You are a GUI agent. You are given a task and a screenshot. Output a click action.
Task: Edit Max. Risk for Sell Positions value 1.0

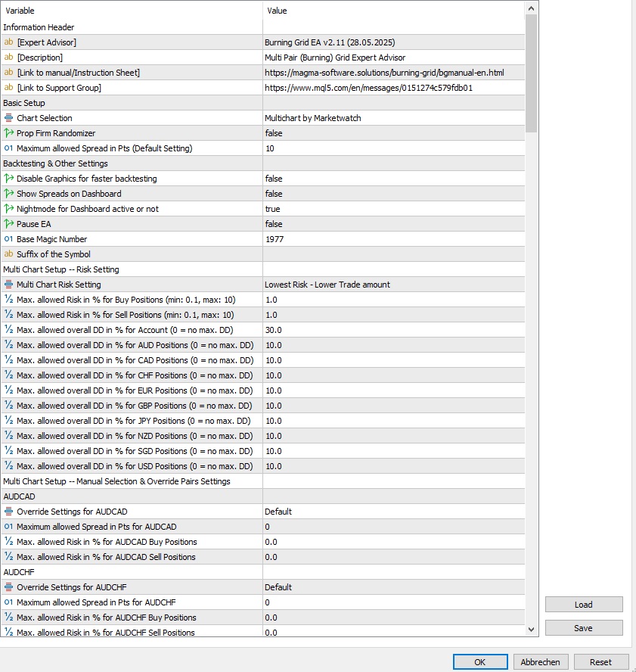click(x=393, y=315)
